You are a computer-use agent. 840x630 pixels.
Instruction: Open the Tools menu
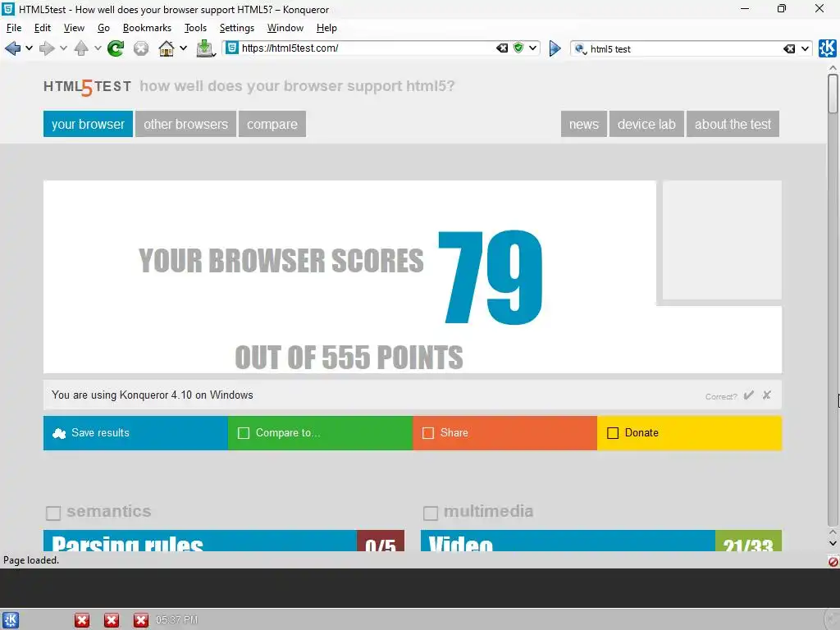[x=195, y=28]
